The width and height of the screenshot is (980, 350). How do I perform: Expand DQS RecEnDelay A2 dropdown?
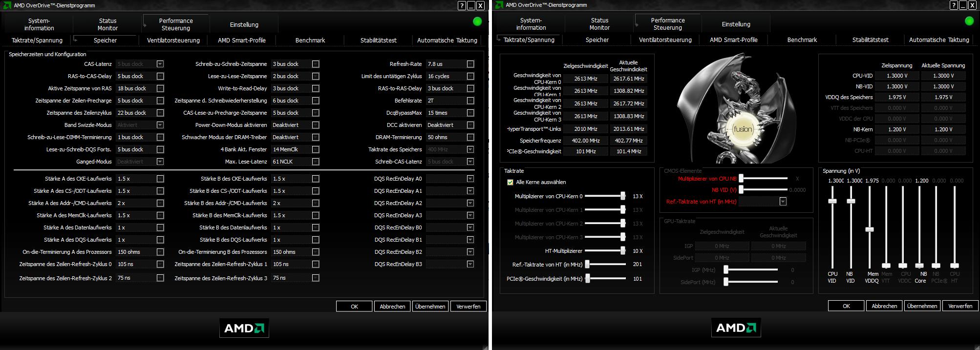(x=470, y=203)
